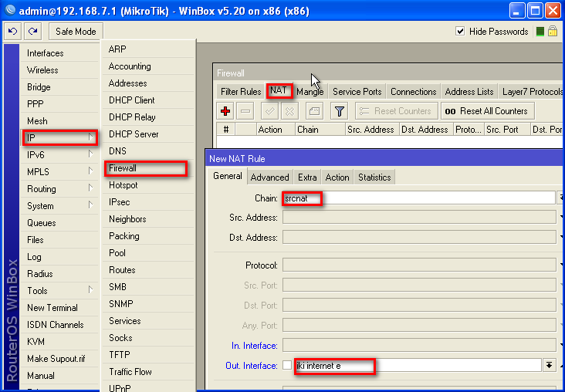Open Queues in the main menu
Image resolution: width=565 pixels, height=392 pixels.
click(59, 223)
